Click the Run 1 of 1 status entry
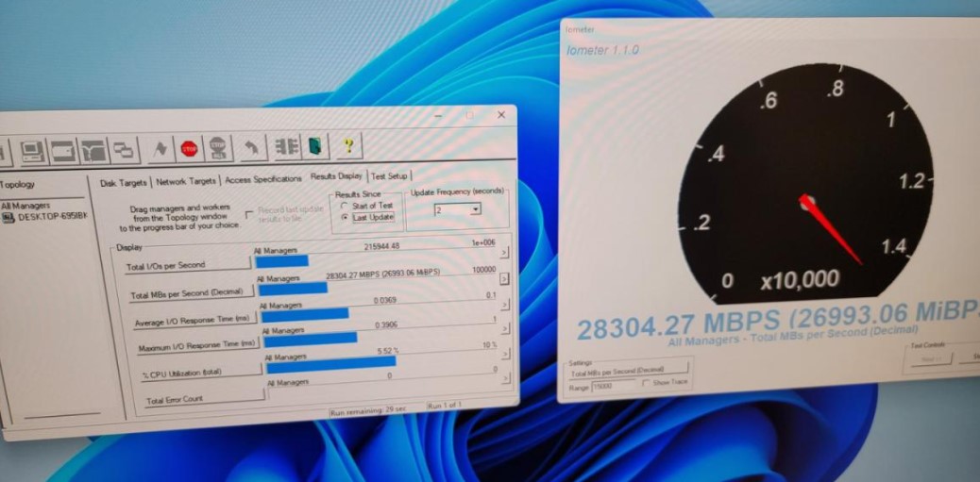980x482 pixels. [445, 406]
